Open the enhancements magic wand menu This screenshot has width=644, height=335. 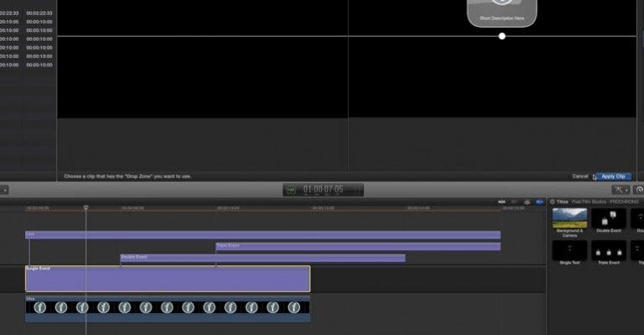(620, 190)
